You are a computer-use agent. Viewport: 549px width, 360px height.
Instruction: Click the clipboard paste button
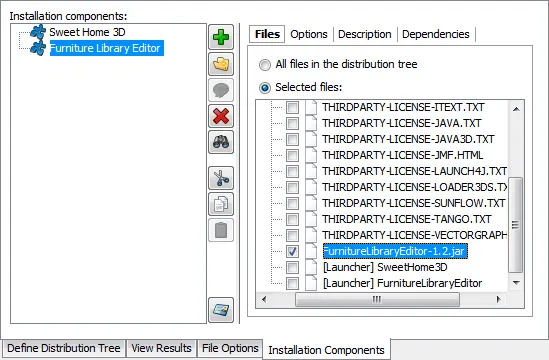[x=221, y=230]
